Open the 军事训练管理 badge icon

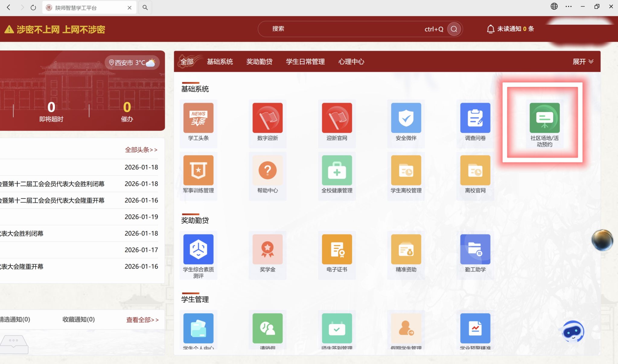point(198,170)
